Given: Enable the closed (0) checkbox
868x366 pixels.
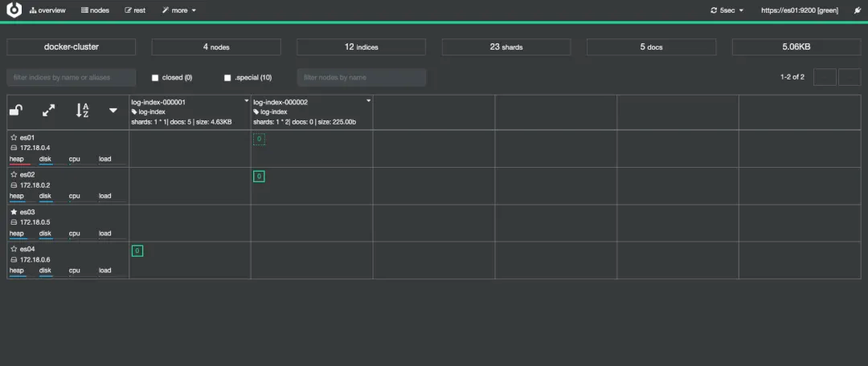Looking at the screenshot, I should coord(155,78).
